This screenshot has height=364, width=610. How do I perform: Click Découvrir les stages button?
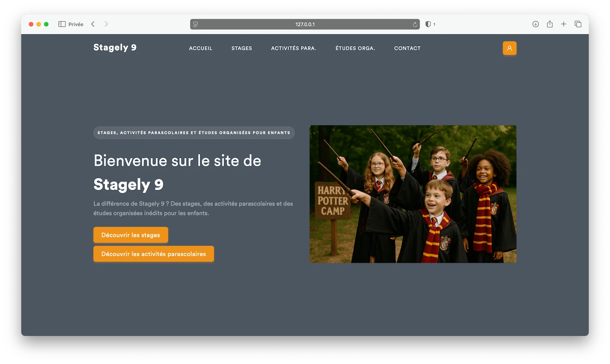pyautogui.click(x=131, y=235)
